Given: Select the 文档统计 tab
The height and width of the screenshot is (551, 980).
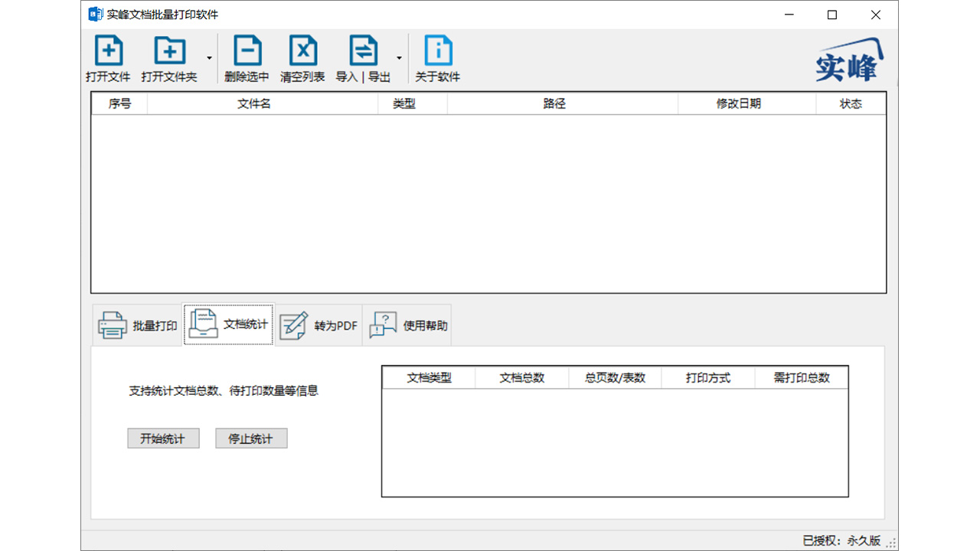Looking at the screenshot, I should pyautogui.click(x=228, y=324).
